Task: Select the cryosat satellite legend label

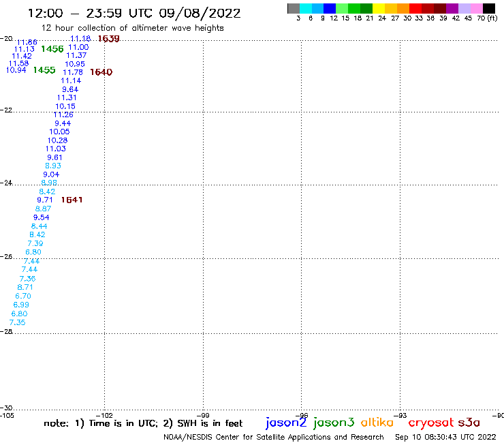Action: 430,423
